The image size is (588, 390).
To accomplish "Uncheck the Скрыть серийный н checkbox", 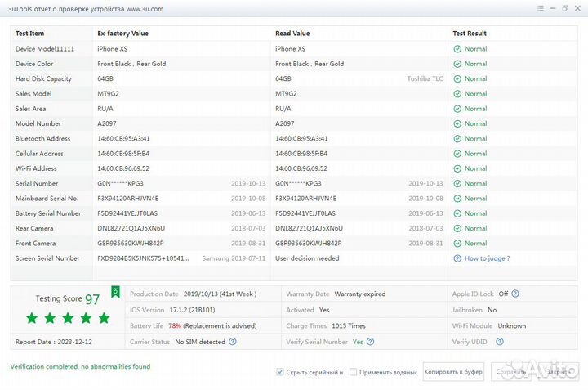I will click(279, 372).
